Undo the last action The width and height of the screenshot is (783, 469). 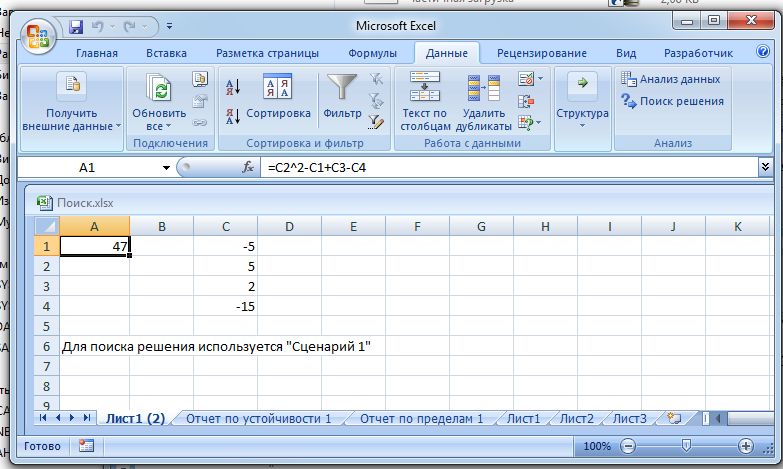(98, 26)
